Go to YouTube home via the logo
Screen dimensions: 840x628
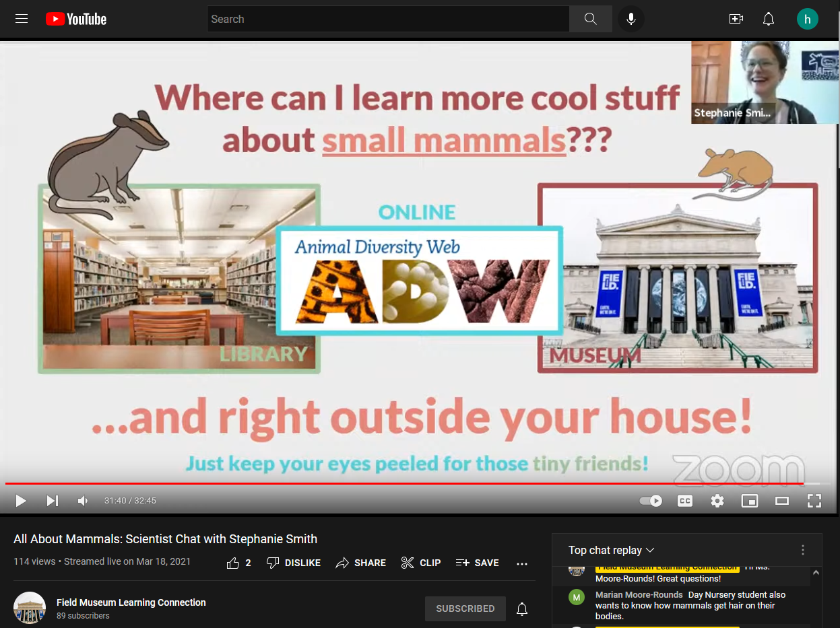76,19
